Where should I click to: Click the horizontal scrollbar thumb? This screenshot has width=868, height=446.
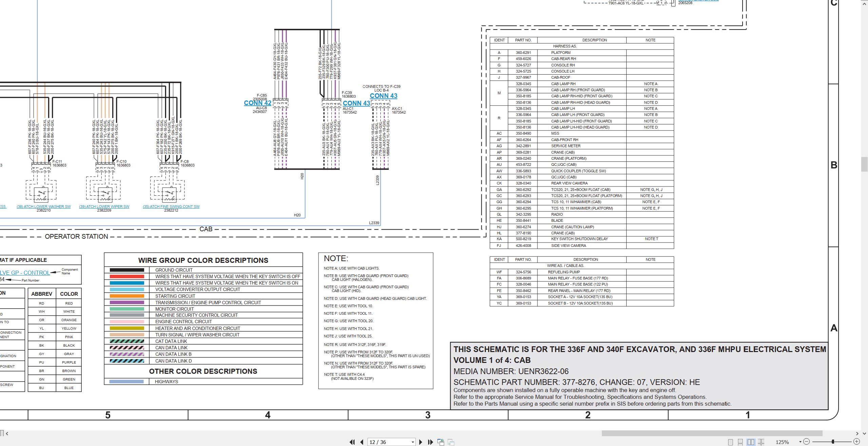(712, 433)
